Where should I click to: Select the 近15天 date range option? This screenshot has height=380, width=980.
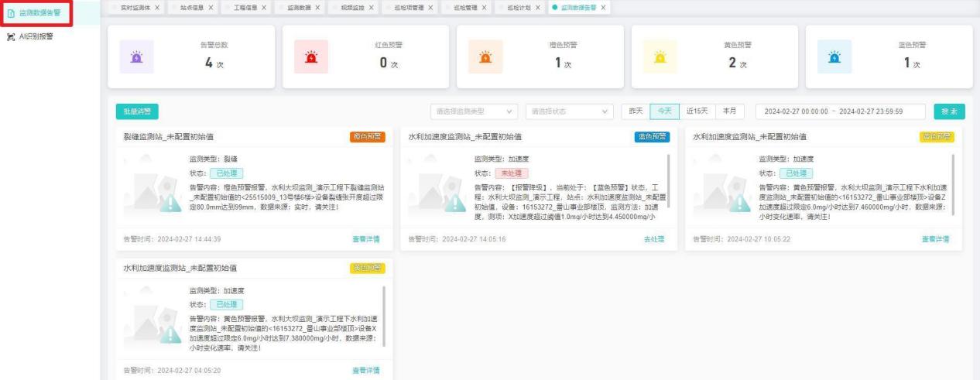click(x=696, y=111)
